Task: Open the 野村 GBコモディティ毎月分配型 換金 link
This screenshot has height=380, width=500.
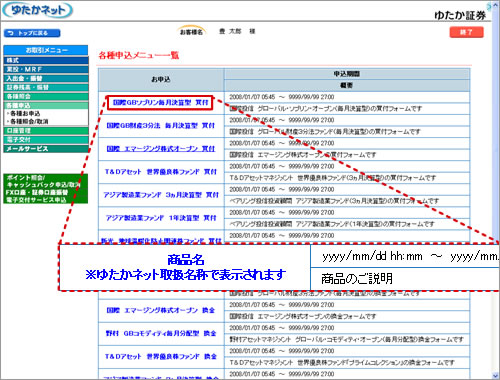Action: tap(161, 333)
